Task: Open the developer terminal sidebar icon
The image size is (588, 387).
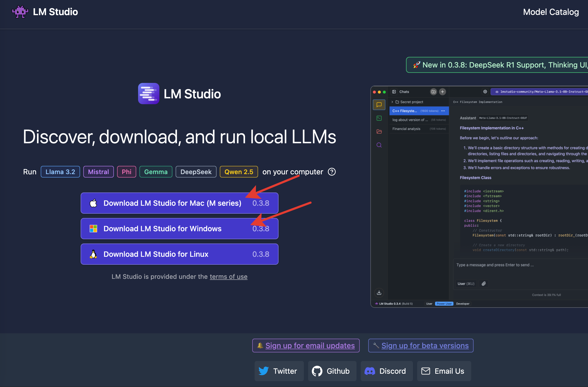Action: click(x=379, y=118)
